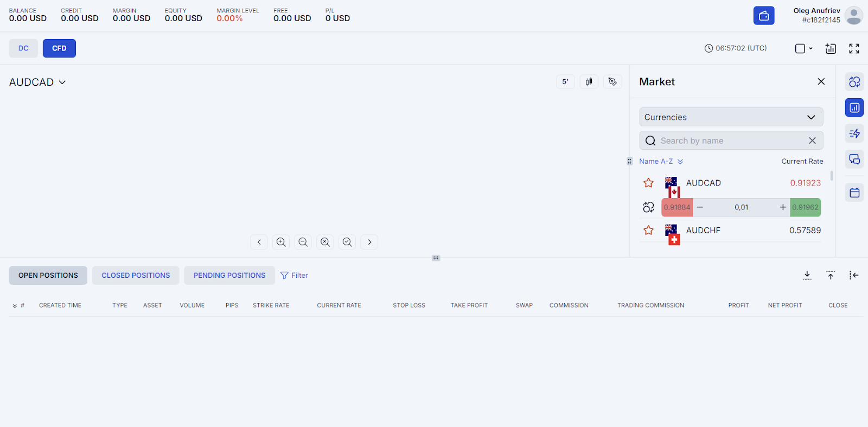Screen dimensions: 868x427
Task: Expand all rows with double chevron
Action: tap(15, 305)
